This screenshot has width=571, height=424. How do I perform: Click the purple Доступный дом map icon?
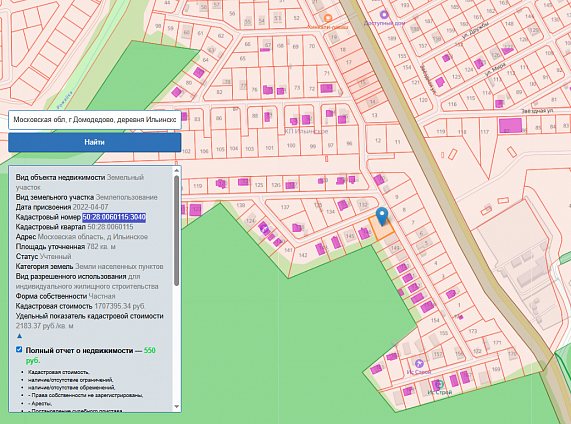click(x=384, y=15)
